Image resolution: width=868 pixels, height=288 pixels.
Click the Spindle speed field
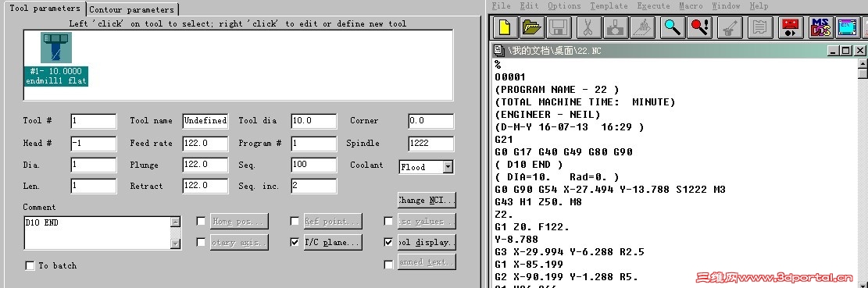(431, 144)
